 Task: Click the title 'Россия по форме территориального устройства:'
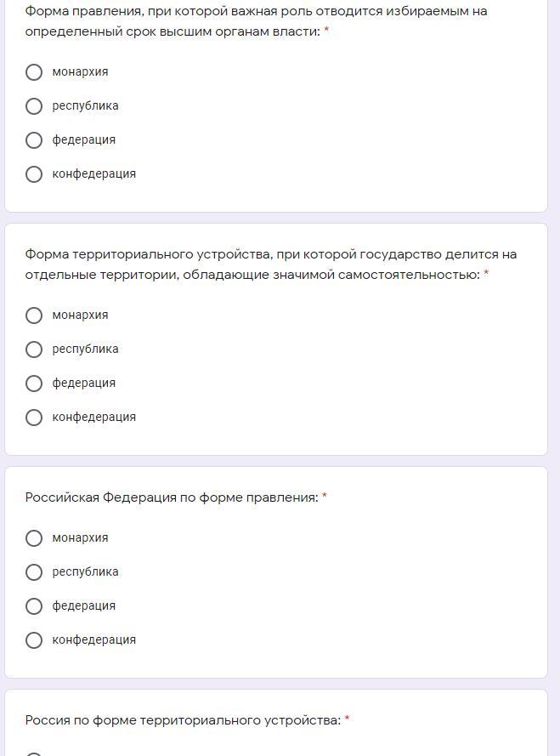click(183, 720)
